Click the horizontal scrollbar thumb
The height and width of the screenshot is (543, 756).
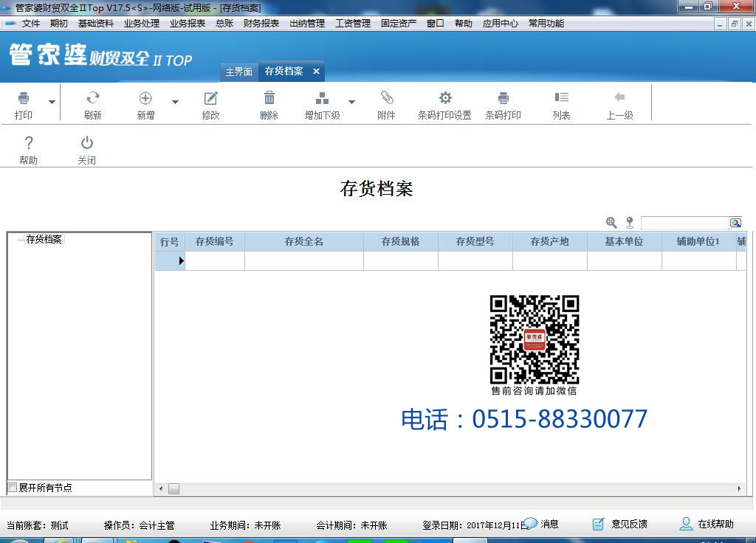click(x=174, y=488)
